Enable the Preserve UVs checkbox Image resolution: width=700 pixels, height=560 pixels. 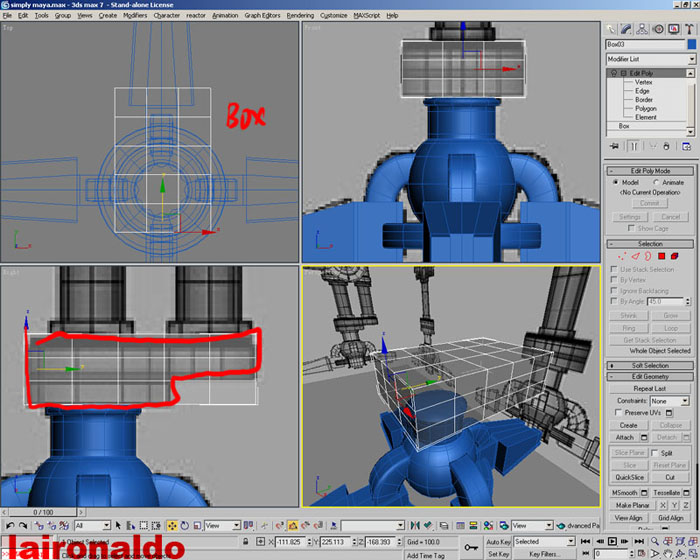(616, 412)
